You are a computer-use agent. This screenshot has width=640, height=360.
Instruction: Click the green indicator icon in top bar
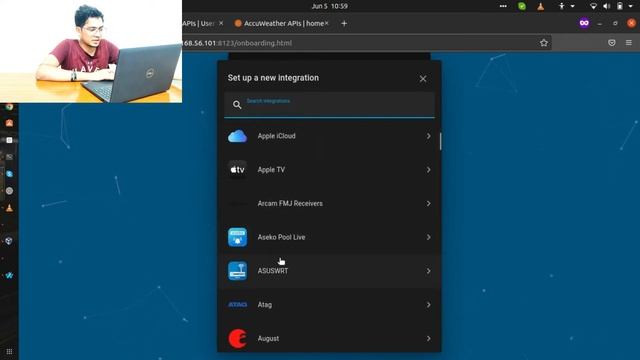click(522, 6)
